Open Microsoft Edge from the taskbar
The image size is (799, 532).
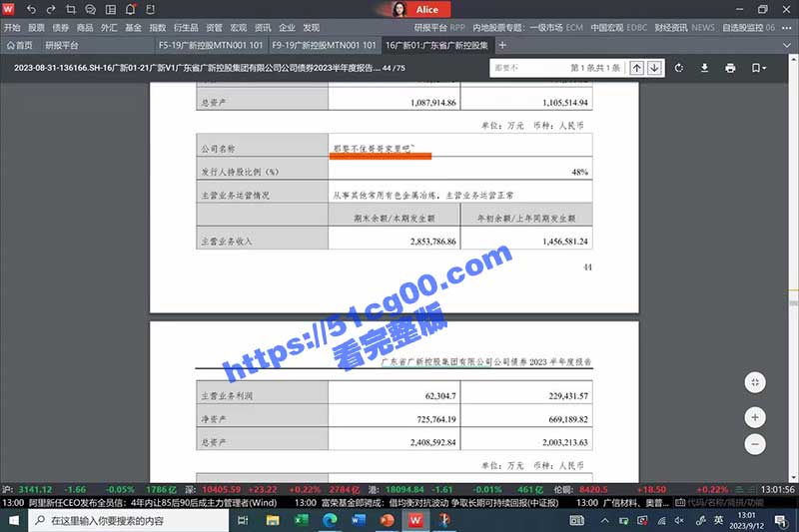pos(330,520)
